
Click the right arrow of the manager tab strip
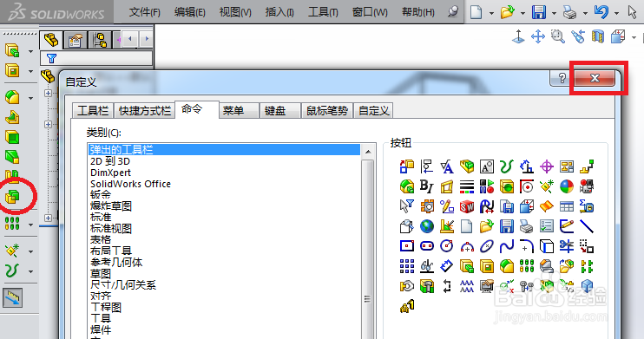146,39
